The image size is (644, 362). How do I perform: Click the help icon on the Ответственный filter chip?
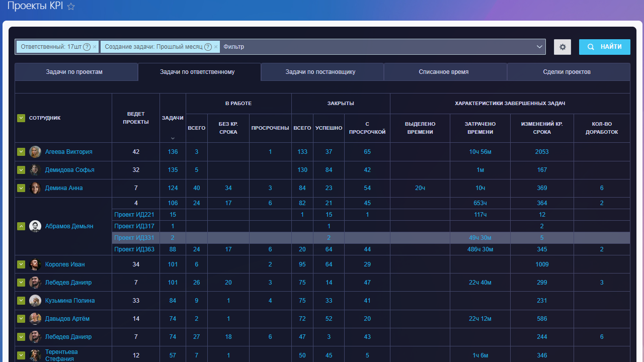(x=87, y=47)
